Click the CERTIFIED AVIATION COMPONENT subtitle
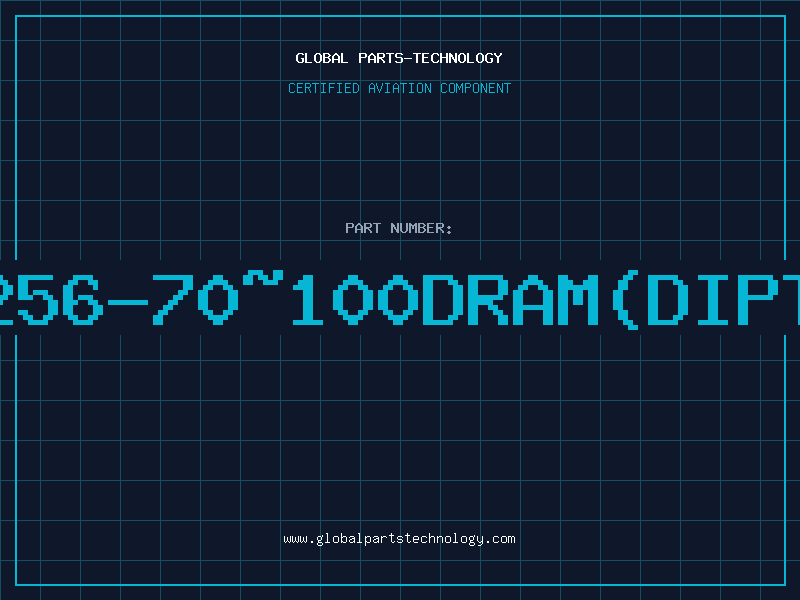The image size is (800, 600). click(399, 88)
